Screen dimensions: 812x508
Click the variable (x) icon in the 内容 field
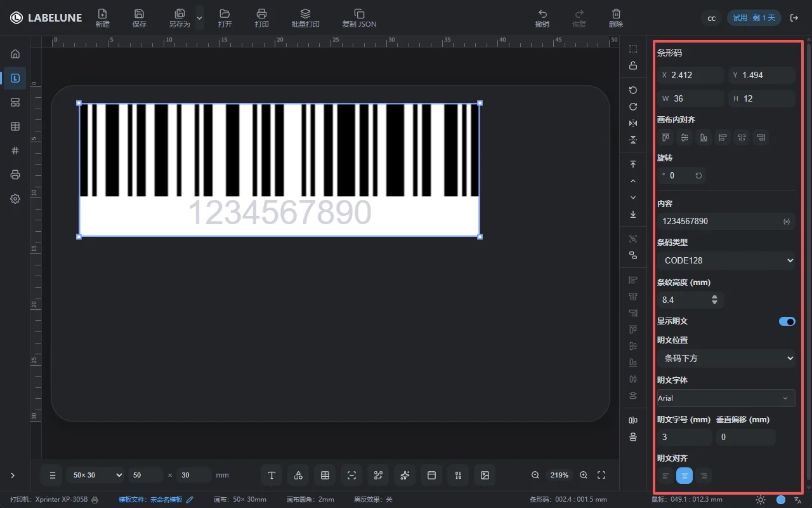[x=787, y=221]
